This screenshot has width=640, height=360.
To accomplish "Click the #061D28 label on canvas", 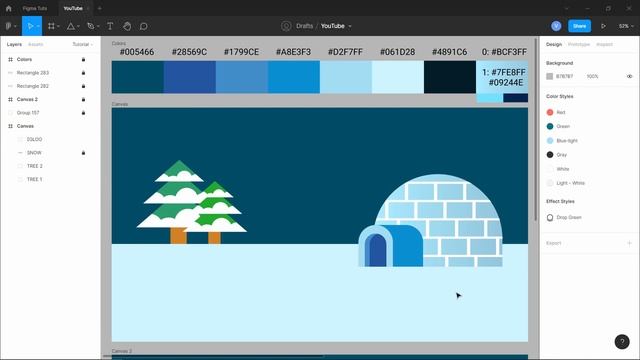I will pyautogui.click(x=397, y=52).
